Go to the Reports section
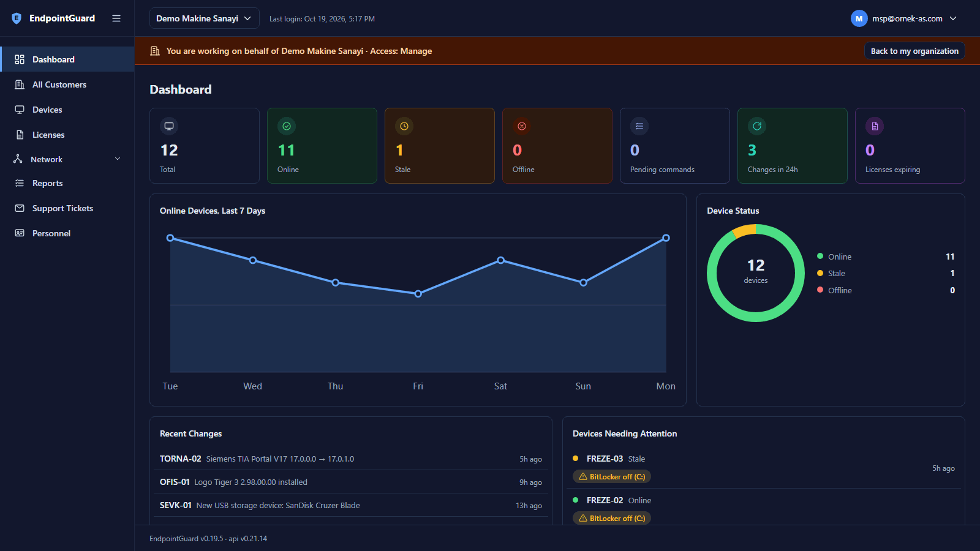The height and width of the screenshot is (551, 980). 67,183
